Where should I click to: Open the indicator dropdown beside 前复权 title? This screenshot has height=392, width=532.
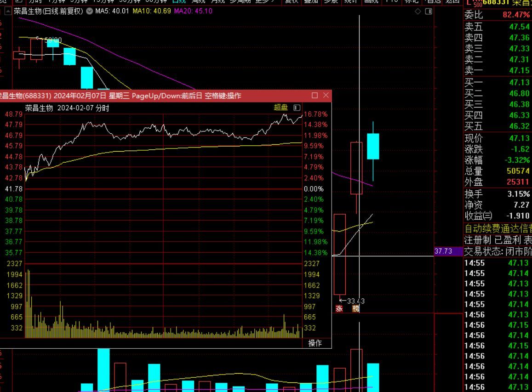pyautogui.click(x=89, y=11)
